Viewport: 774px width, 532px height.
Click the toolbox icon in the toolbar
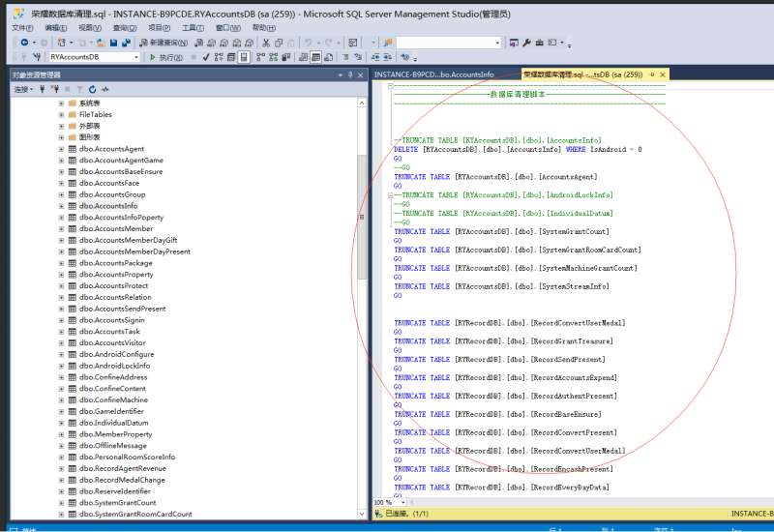(x=540, y=43)
